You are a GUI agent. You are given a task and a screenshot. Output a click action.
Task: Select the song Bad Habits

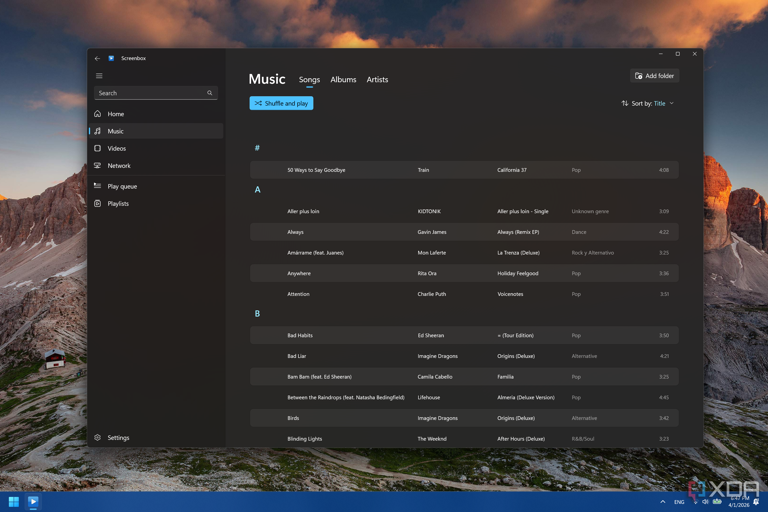[x=464, y=336]
